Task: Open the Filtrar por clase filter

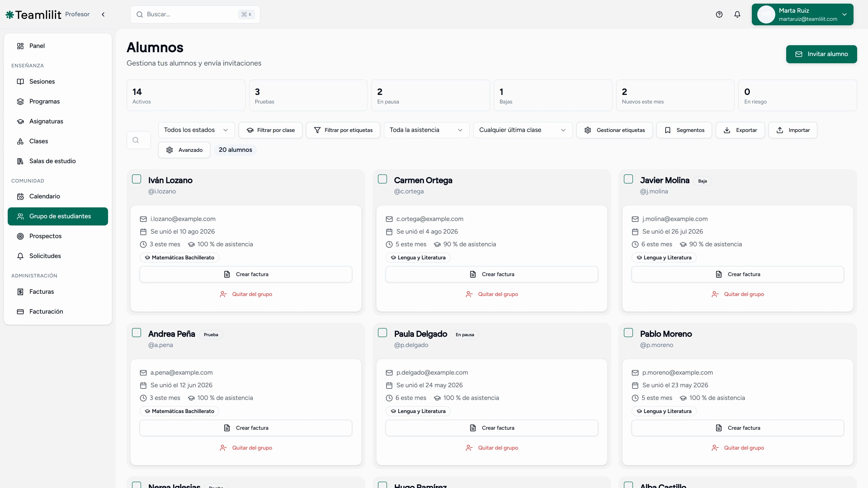Action: [271, 130]
